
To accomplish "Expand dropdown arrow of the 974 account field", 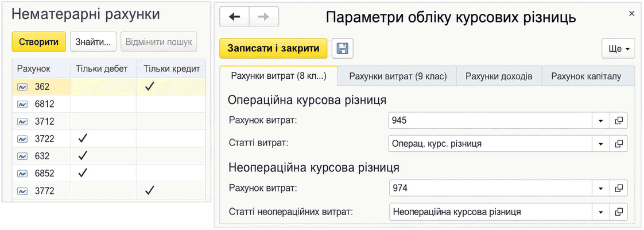I will click(x=600, y=188).
